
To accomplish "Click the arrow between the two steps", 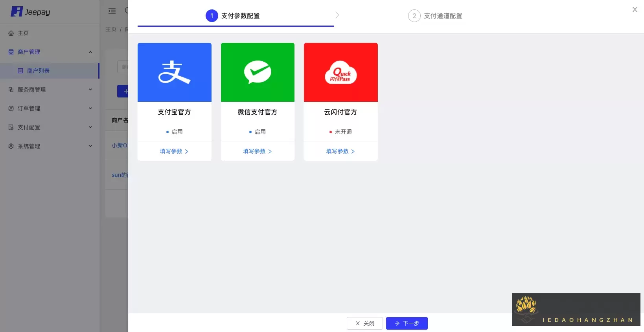I will tap(337, 15).
